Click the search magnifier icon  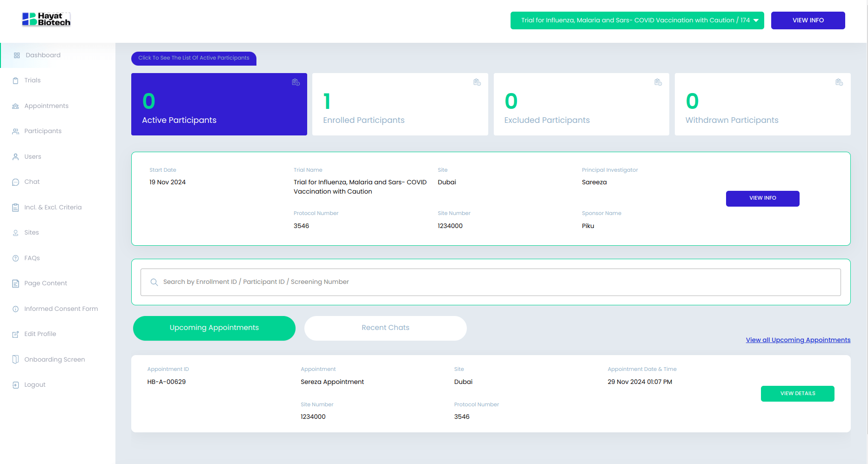tap(154, 282)
